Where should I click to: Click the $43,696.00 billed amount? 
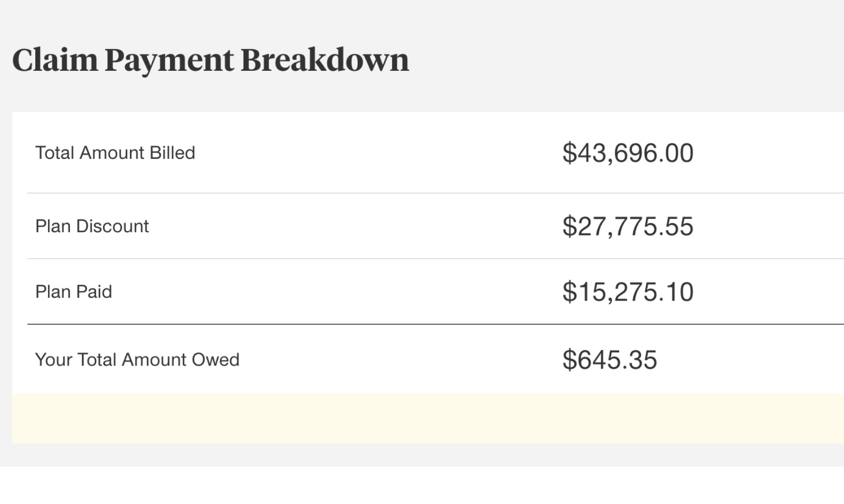tap(628, 153)
